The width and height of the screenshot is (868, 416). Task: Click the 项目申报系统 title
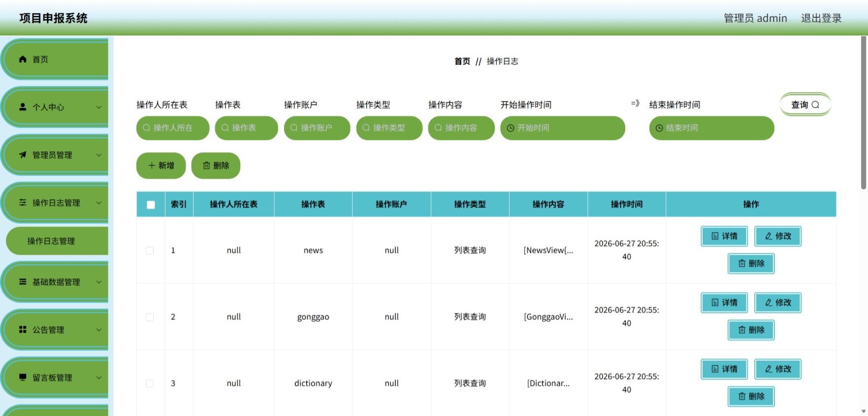pyautogui.click(x=53, y=18)
